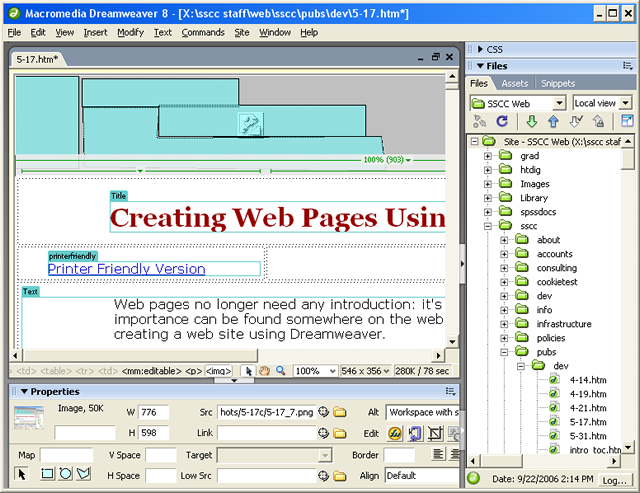Get files with green down arrow
Screen dimensions: 640x493
click(531, 121)
